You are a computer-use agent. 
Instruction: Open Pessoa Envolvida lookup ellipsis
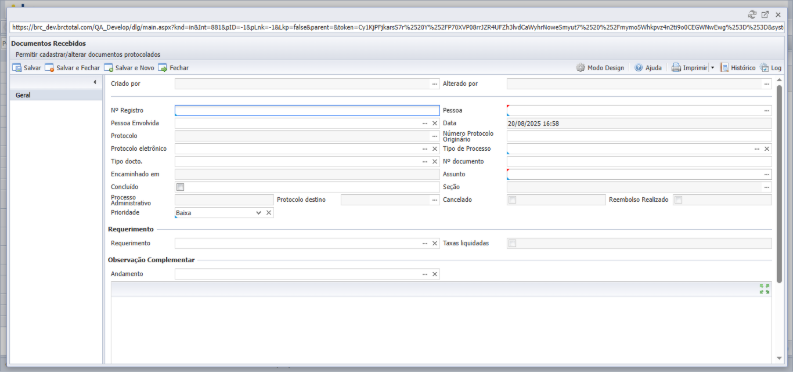click(x=425, y=123)
